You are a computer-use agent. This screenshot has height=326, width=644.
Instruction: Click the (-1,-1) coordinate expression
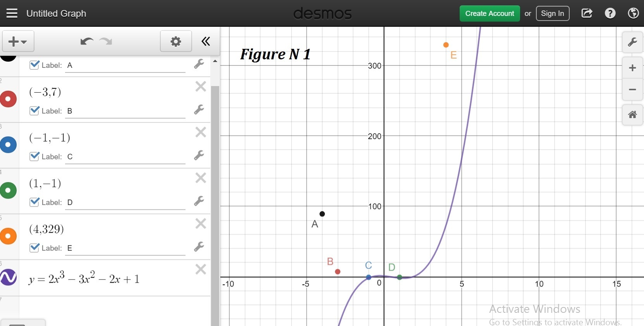50,138
